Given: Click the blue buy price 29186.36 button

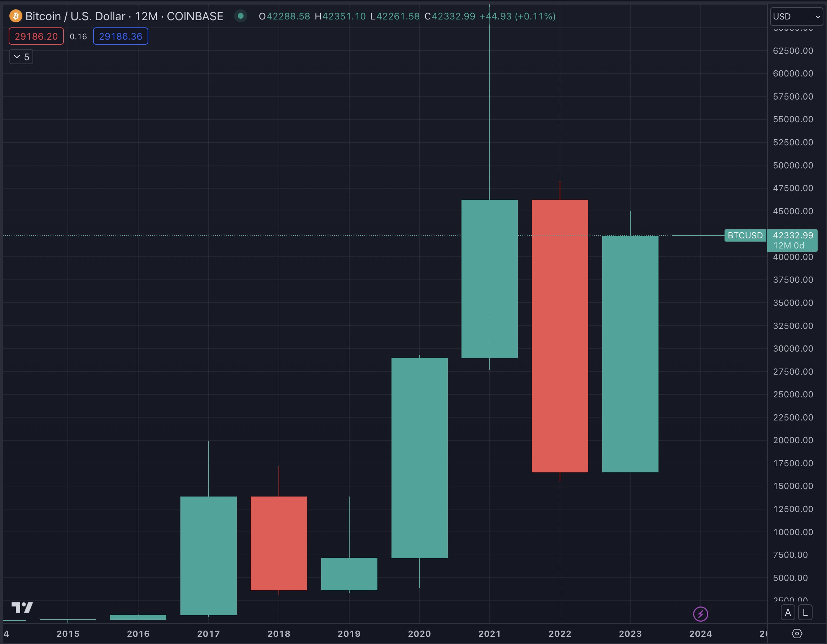Looking at the screenshot, I should (121, 36).
